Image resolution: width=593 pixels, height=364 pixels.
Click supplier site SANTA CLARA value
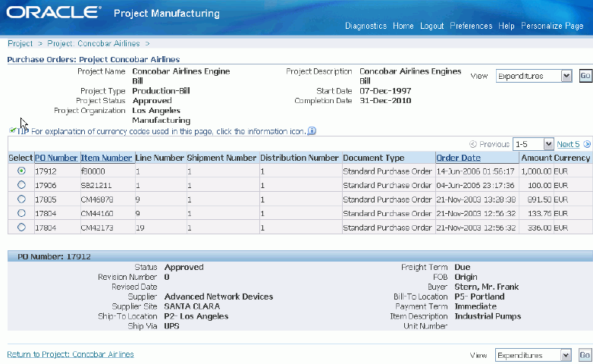(x=192, y=306)
